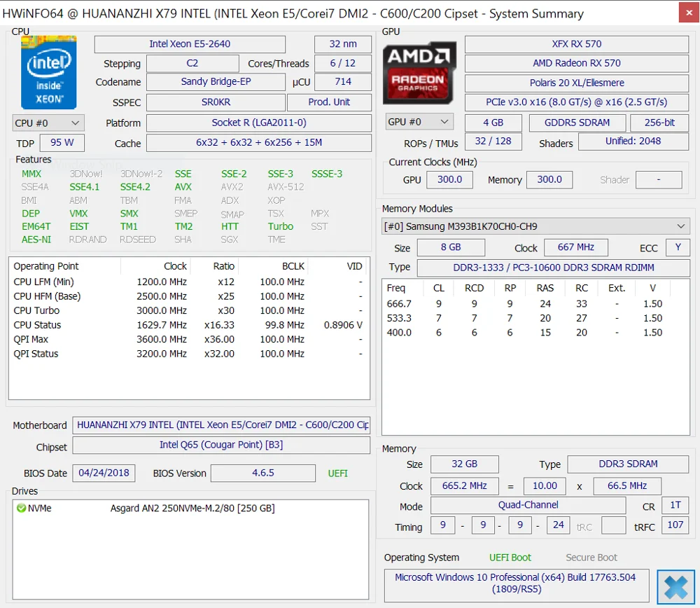Open the GPU #0 selector dropdown
700x608 pixels.
pyautogui.click(x=419, y=121)
